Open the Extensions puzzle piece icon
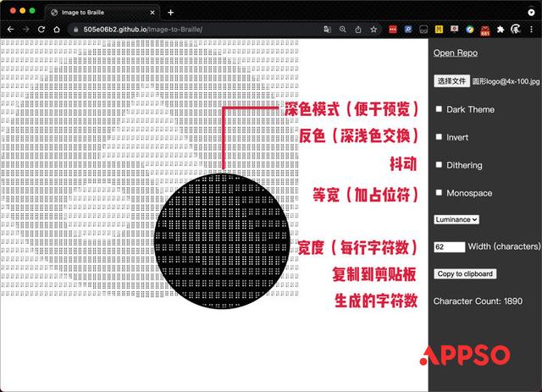 pyautogui.click(x=501, y=29)
